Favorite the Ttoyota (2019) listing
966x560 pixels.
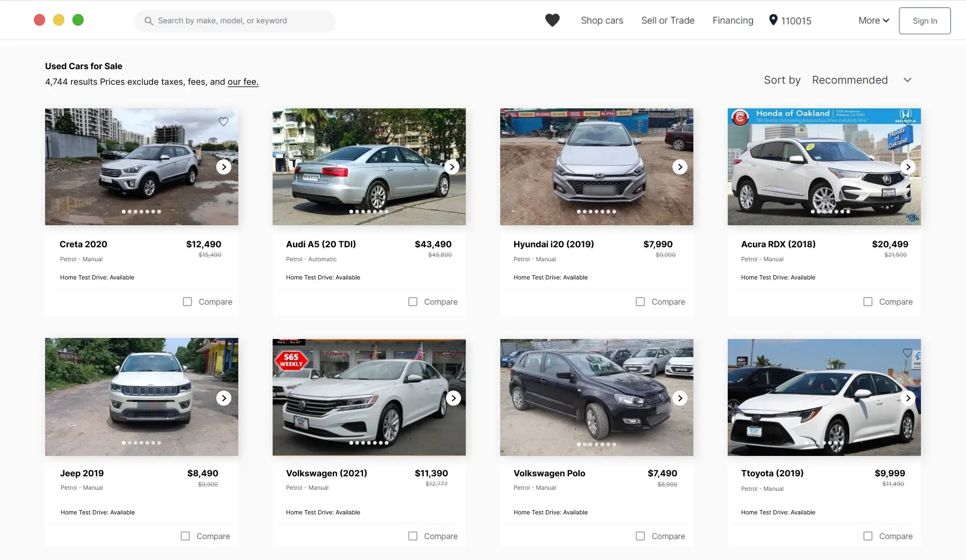coord(908,353)
